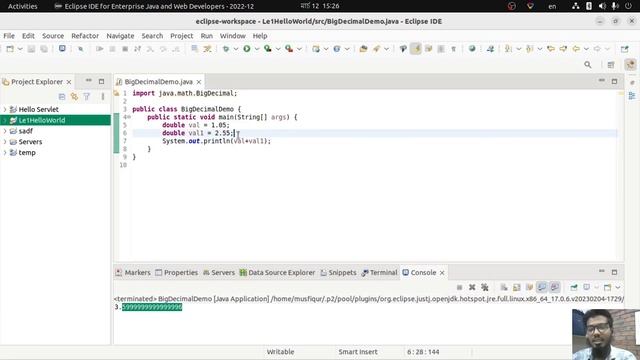Open the Window menu

click(x=233, y=36)
